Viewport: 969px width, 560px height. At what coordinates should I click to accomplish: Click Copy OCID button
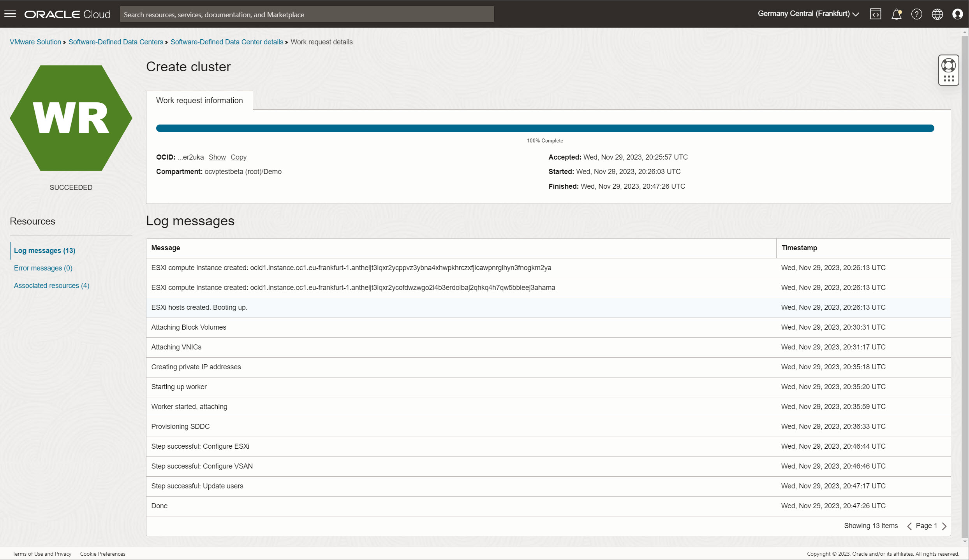238,157
